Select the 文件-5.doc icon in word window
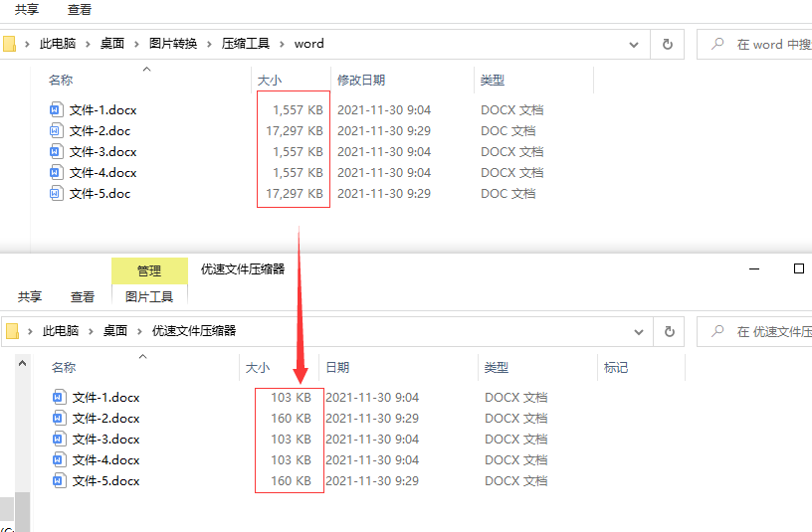Screen dimensions: 812x532 coord(56,194)
